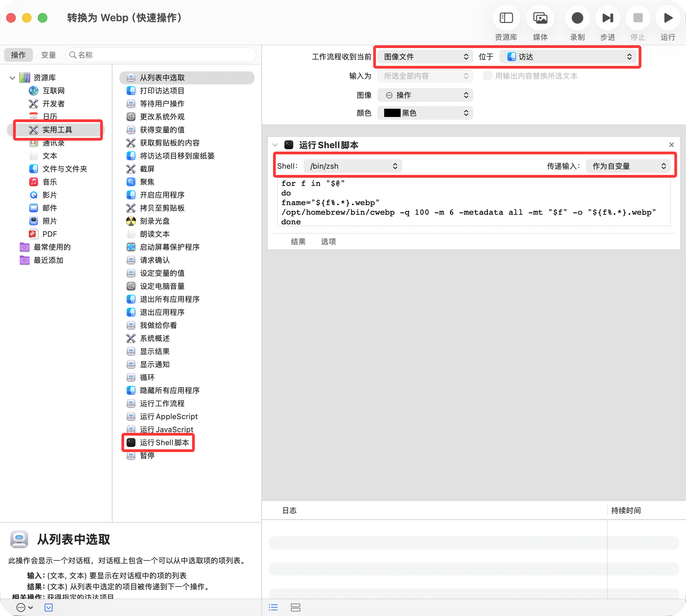The width and height of the screenshot is (686, 616).
Task: Open the 图像文件 input type dropdown
Action: click(x=424, y=57)
